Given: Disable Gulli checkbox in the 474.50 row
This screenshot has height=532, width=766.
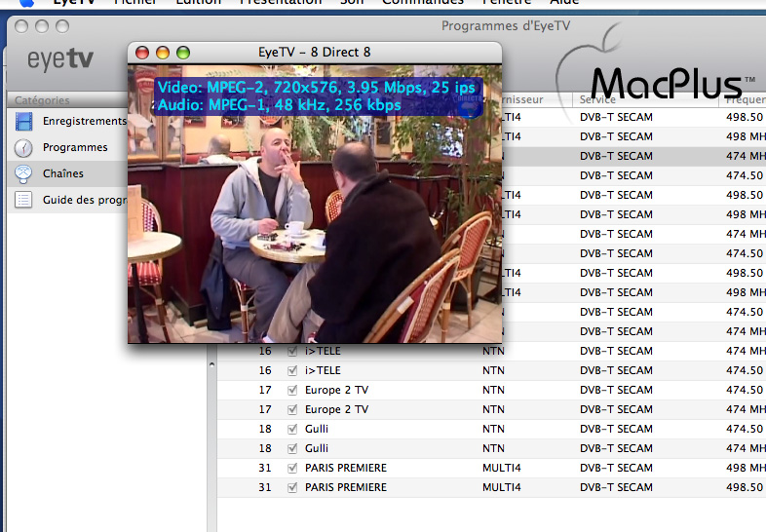Looking at the screenshot, I should tap(292, 429).
